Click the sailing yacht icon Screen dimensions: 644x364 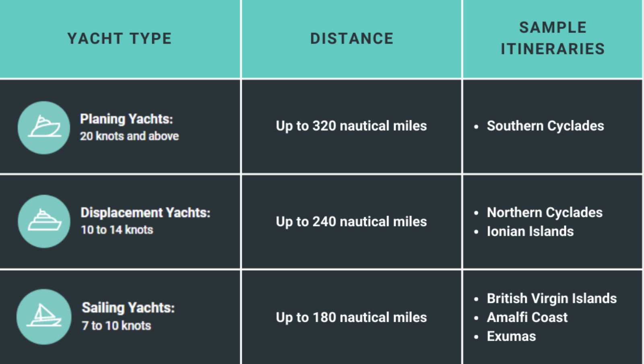click(44, 317)
